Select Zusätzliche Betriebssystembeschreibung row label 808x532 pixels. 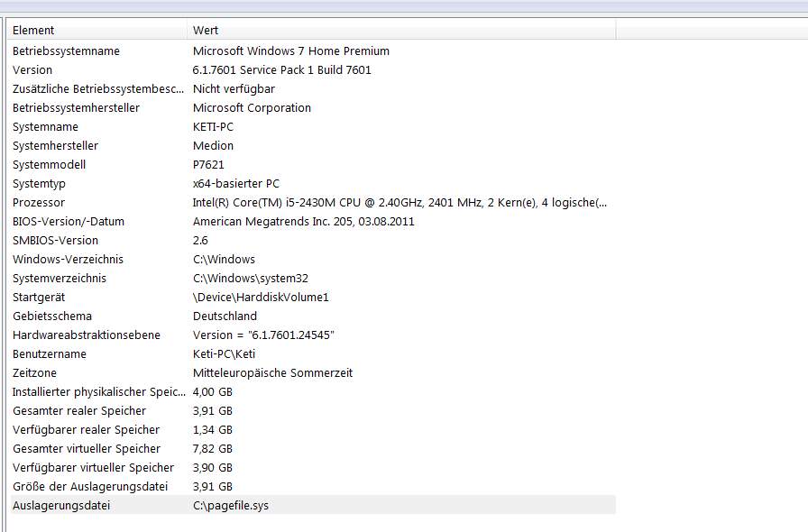(98, 89)
